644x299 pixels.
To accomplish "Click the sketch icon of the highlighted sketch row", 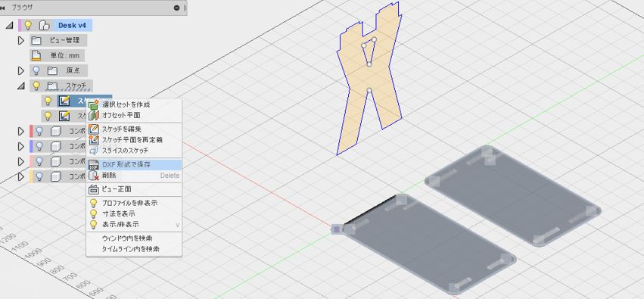I will (64, 101).
